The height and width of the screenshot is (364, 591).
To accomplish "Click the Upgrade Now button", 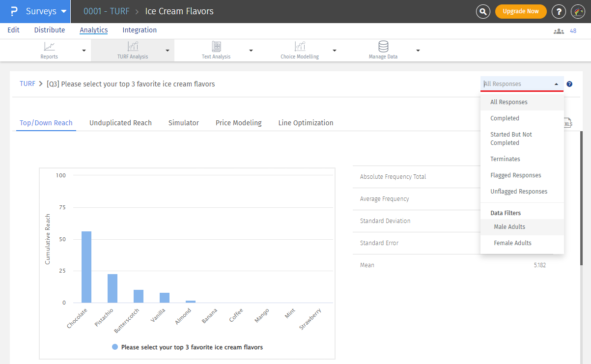I will pyautogui.click(x=521, y=11).
